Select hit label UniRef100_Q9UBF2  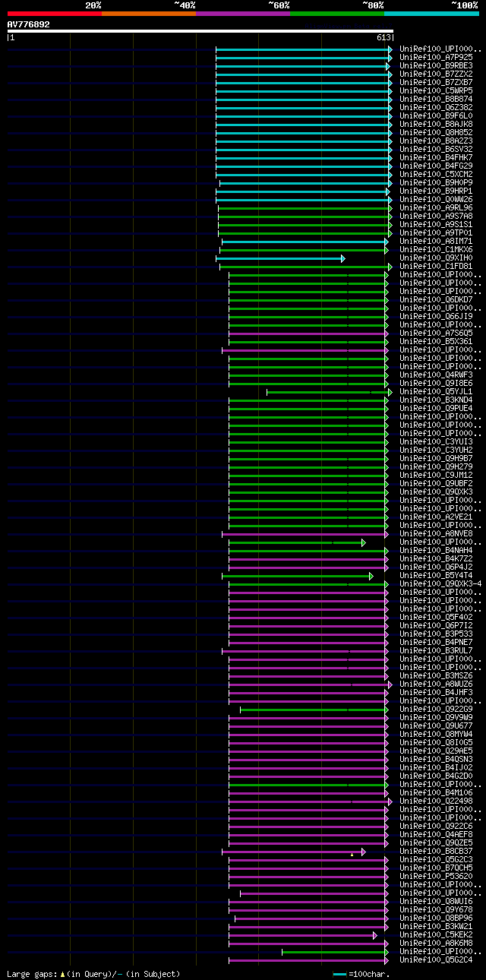click(x=436, y=483)
